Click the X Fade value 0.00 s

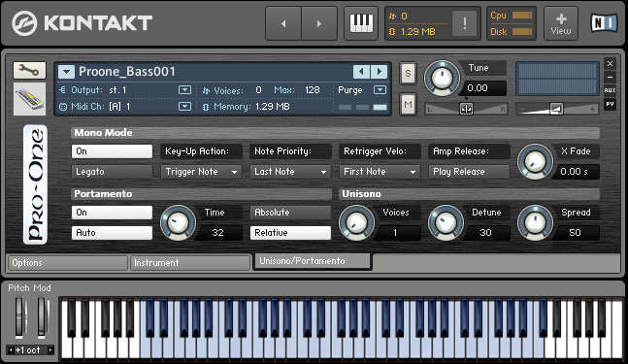point(575,172)
